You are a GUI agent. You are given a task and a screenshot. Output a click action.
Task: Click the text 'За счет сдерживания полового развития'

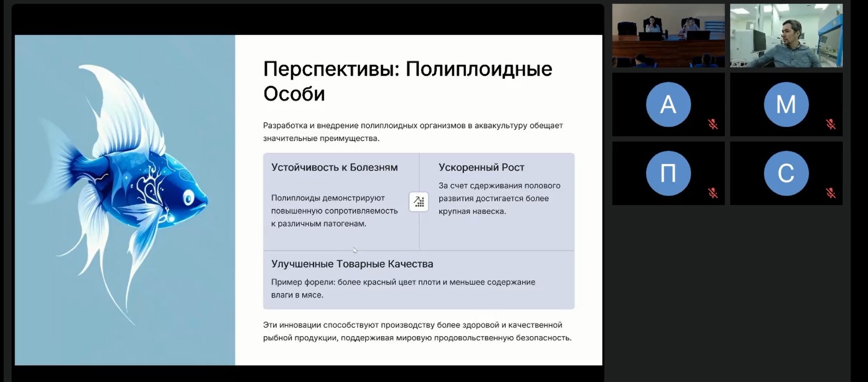pyautogui.click(x=499, y=192)
